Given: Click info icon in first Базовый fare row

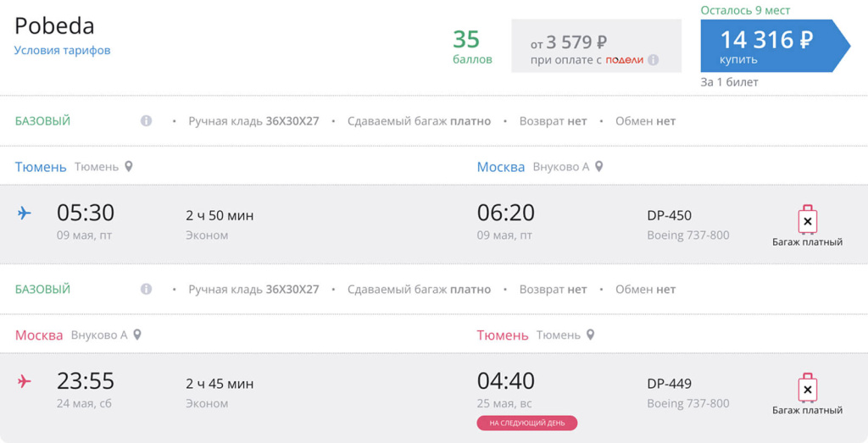Looking at the screenshot, I should pos(146,121).
